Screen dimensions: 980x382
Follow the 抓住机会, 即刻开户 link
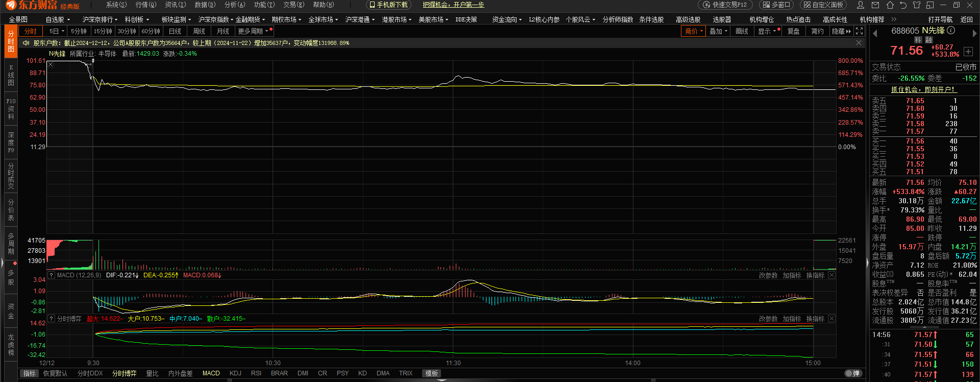[x=922, y=89]
